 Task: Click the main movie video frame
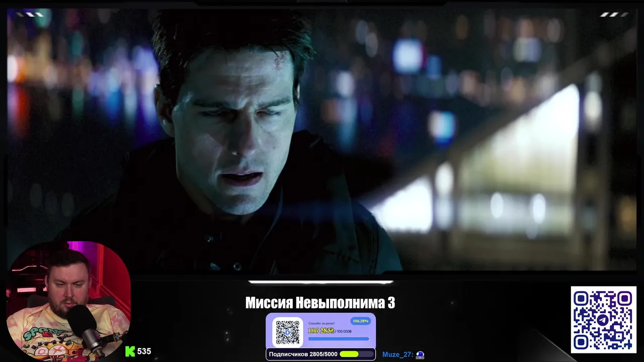pos(322,140)
